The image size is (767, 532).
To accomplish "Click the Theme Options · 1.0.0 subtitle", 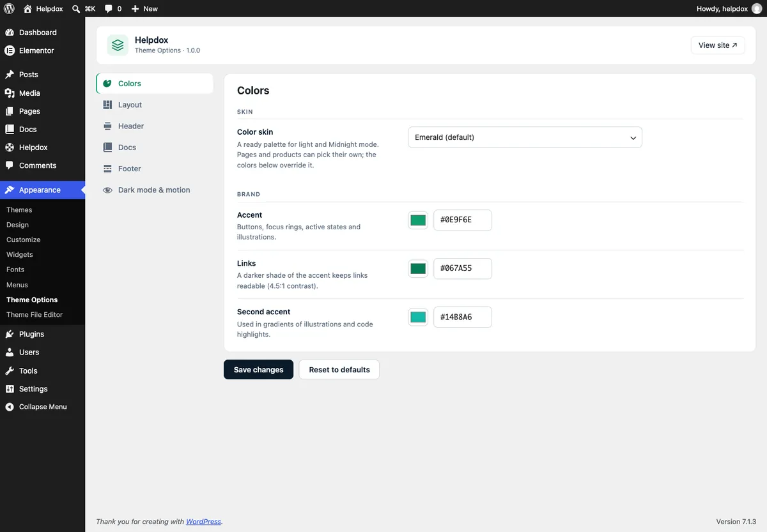I will 167,50.
